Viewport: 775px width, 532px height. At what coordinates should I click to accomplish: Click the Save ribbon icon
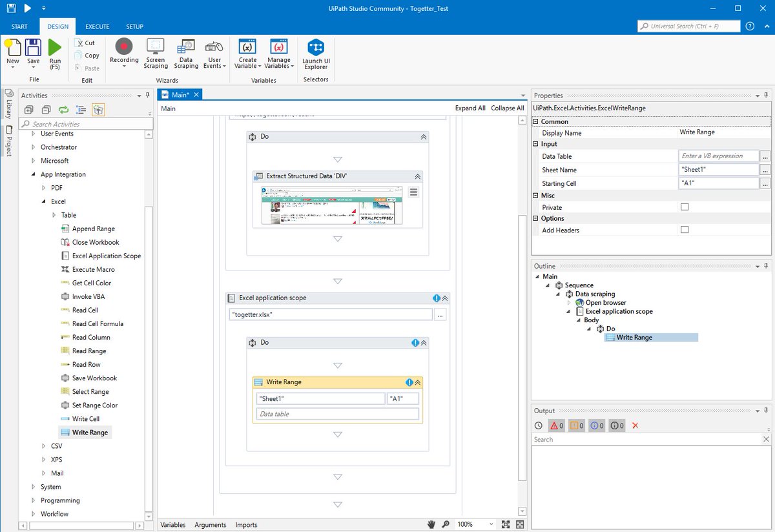(x=33, y=48)
